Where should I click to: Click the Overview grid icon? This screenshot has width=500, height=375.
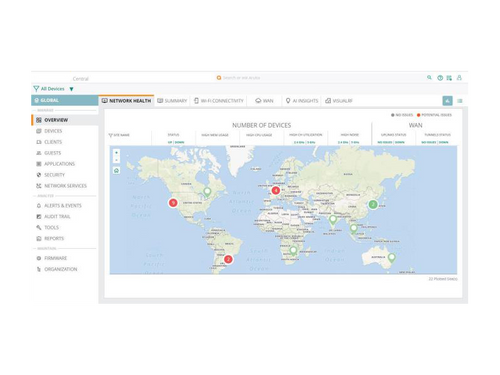coord(39,120)
